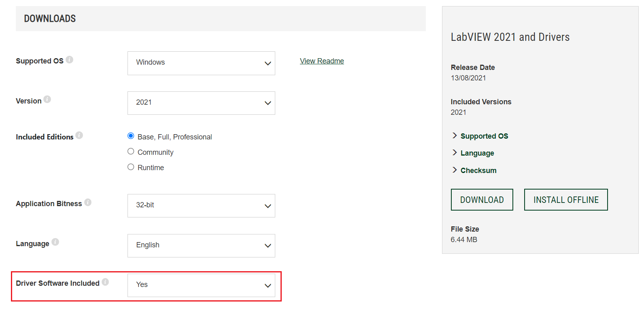This screenshot has width=644, height=310.
Task: Click the LabVIEW 2021 and Drivers title
Action: pos(510,37)
